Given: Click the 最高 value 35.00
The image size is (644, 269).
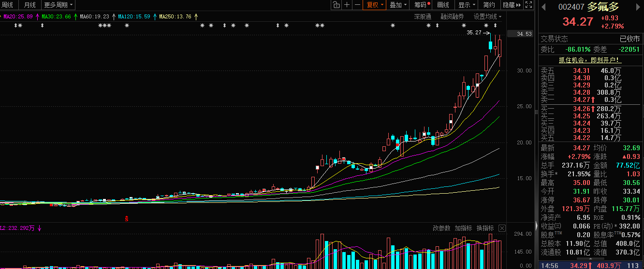Looking at the screenshot, I should tap(581, 183).
